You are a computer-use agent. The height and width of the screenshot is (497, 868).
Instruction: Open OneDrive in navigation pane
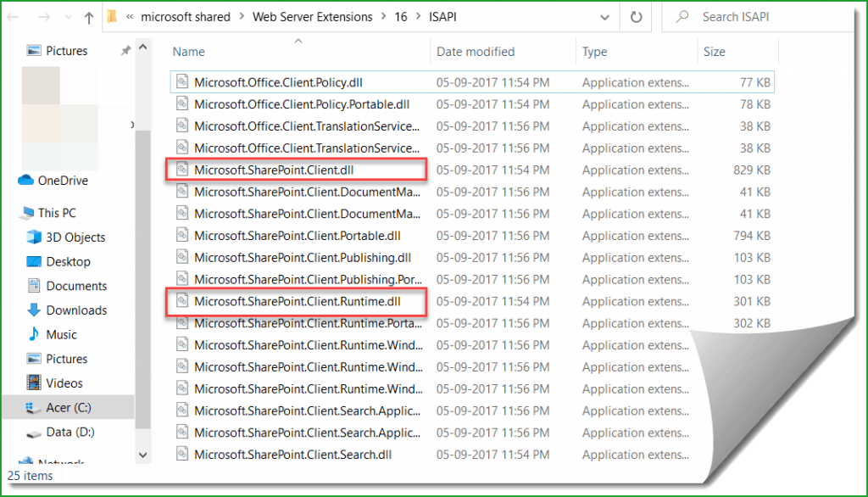point(63,181)
